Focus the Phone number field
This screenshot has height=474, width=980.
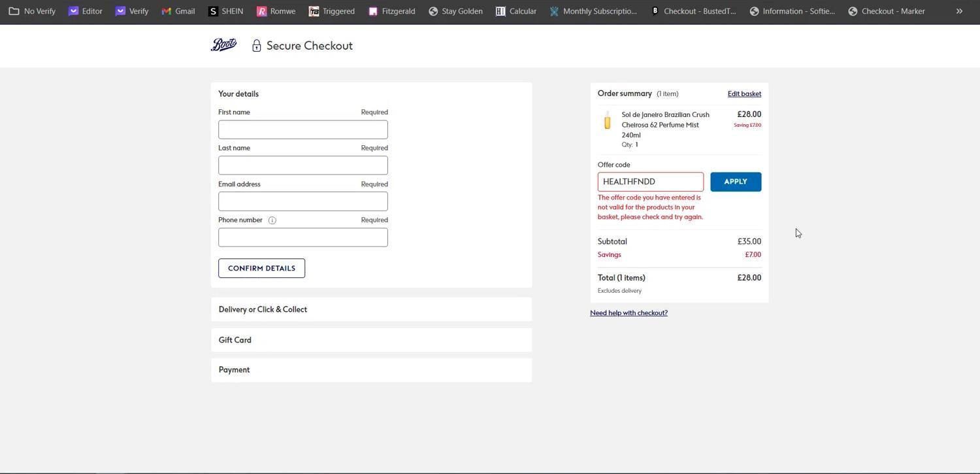(x=303, y=237)
